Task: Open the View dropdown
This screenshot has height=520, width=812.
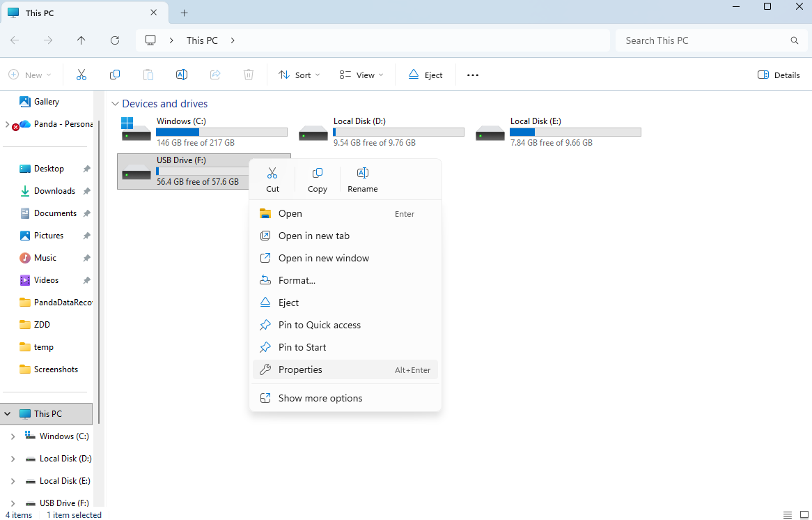Action: (x=360, y=75)
